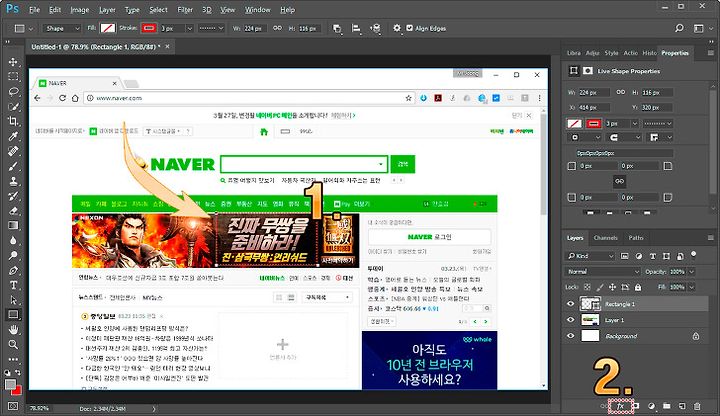The image size is (720, 416).
Task: Click the red background color swatch
Action: click(17, 391)
